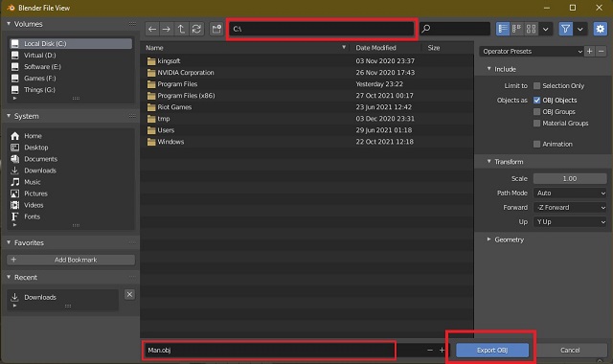Enable Animation export checkbox
This screenshot has width=613, height=364.
[x=536, y=144]
